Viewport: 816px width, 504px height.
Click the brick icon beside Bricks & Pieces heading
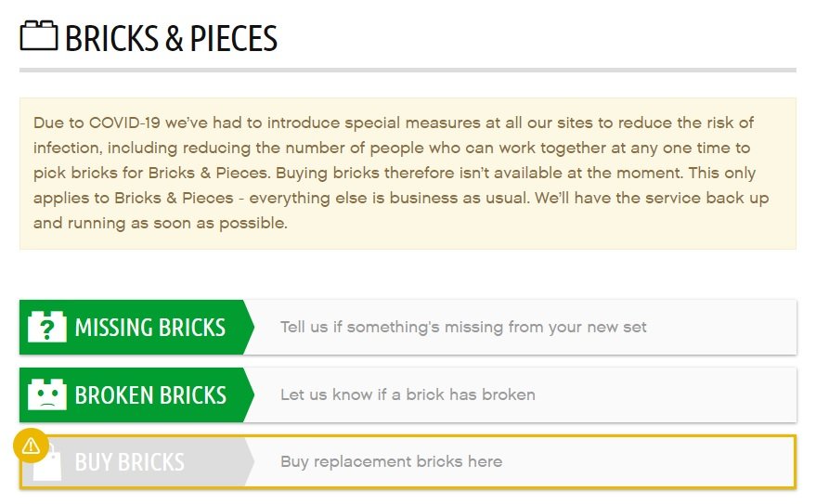[38, 36]
